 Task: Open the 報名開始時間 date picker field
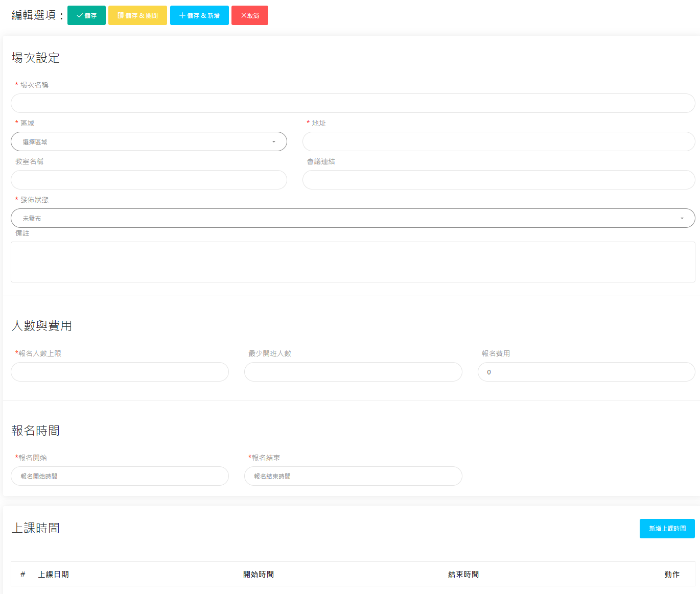120,476
